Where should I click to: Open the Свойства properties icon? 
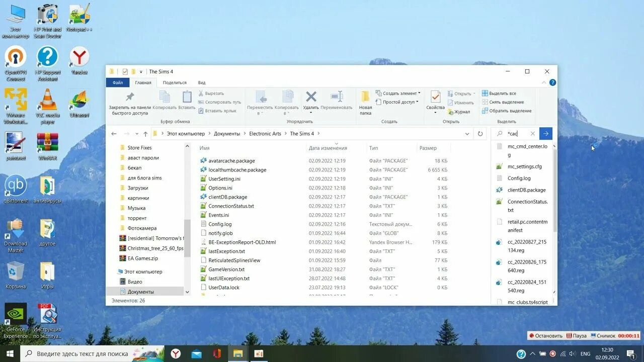436,97
